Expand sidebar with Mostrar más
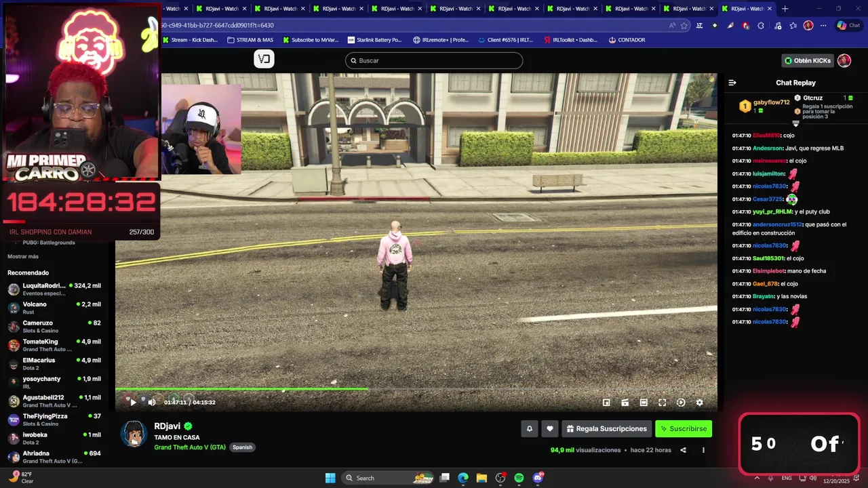The height and width of the screenshot is (488, 868). [23, 256]
